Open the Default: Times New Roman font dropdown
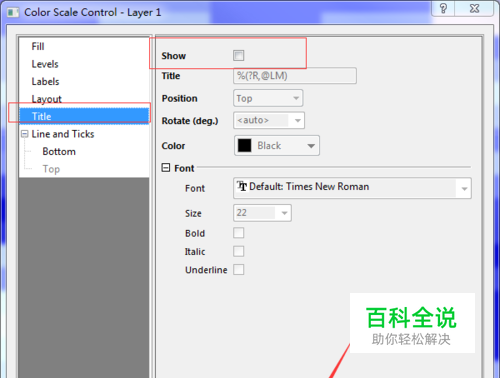500x378 pixels. click(352, 188)
